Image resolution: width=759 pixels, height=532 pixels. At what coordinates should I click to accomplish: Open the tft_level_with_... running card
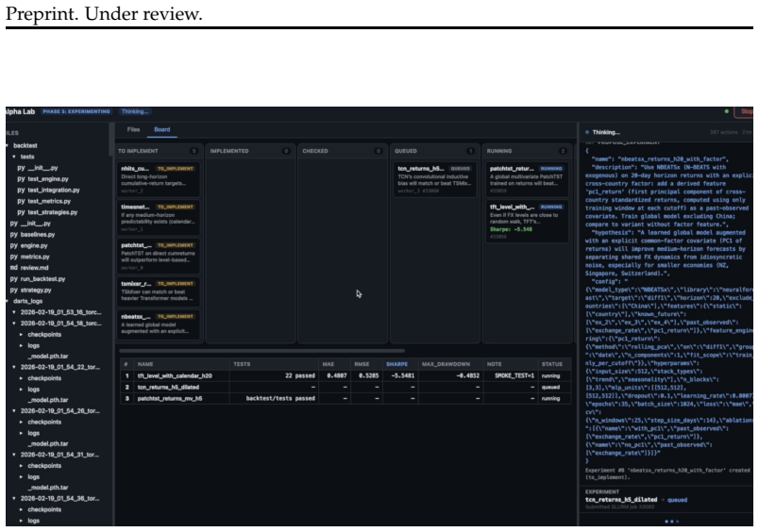(527, 222)
